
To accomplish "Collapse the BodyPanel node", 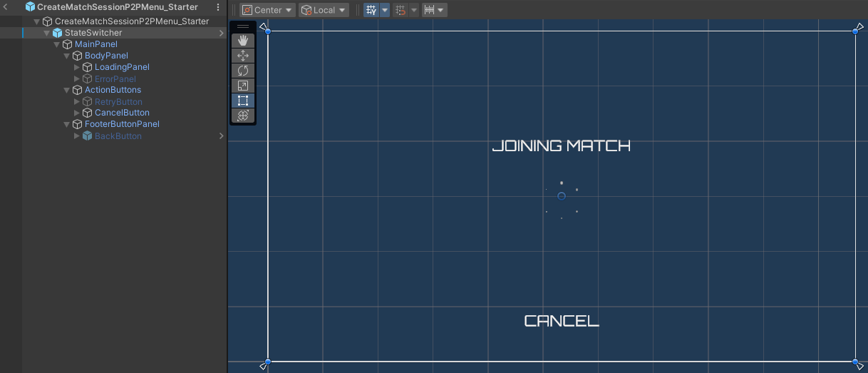I will pyautogui.click(x=67, y=56).
